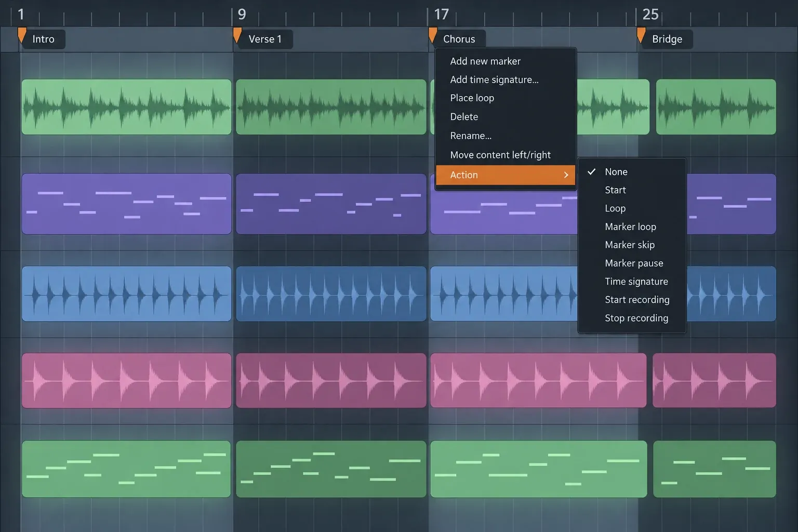
Task: Click bar 9 on the ruler
Action: tap(242, 14)
